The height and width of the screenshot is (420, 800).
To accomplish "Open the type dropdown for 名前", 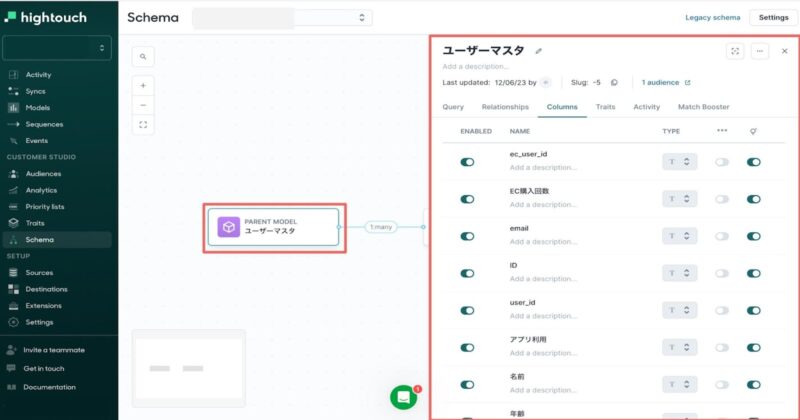I will [x=680, y=385].
